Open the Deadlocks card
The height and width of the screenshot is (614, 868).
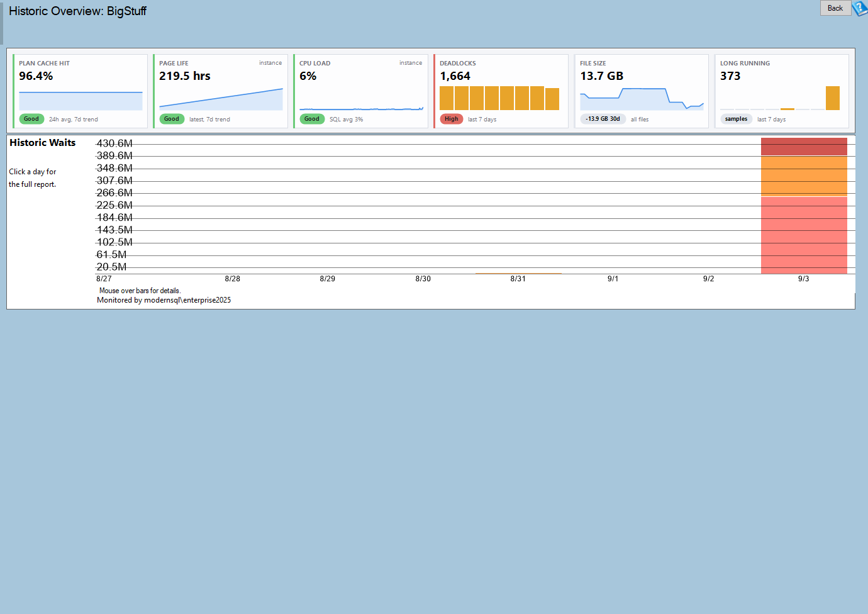[501, 91]
